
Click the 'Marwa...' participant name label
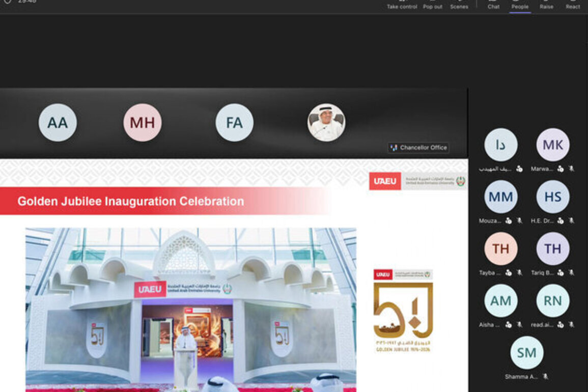[542, 169]
